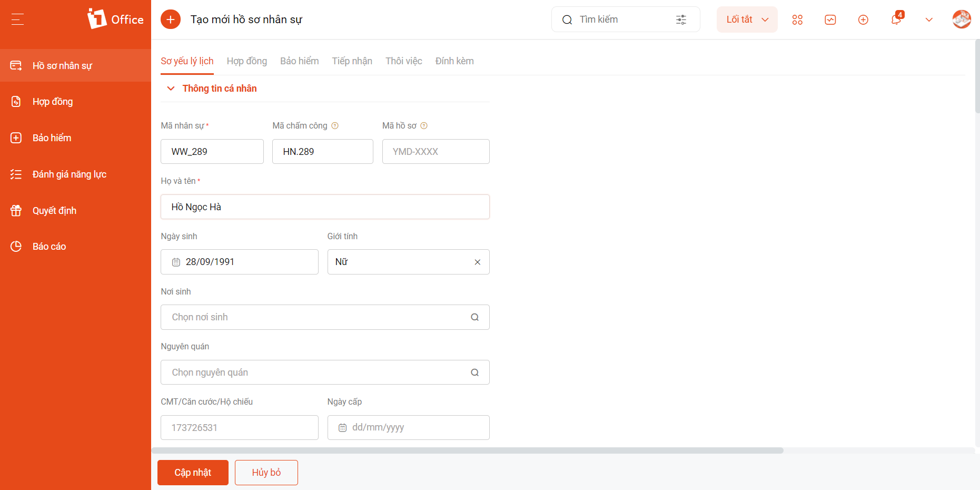Click the Mã chấm công help icon
This screenshot has width=980, height=490.
pyautogui.click(x=335, y=125)
